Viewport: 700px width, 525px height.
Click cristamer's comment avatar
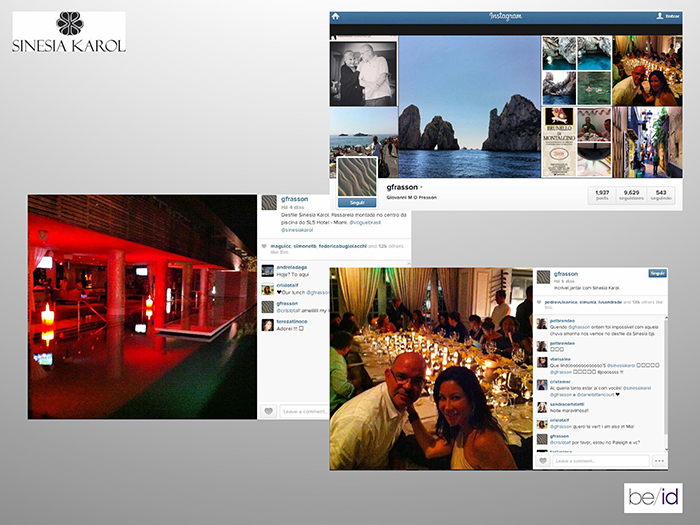(x=542, y=385)
